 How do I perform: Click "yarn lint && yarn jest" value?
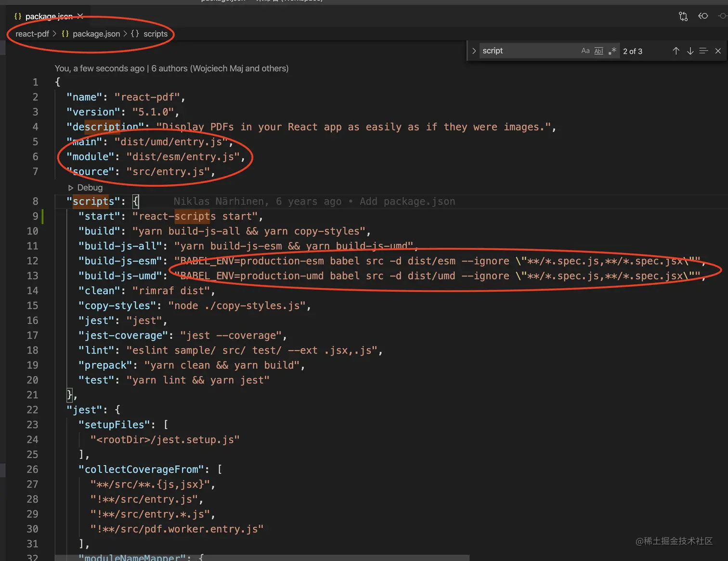[x=197, y=381]
